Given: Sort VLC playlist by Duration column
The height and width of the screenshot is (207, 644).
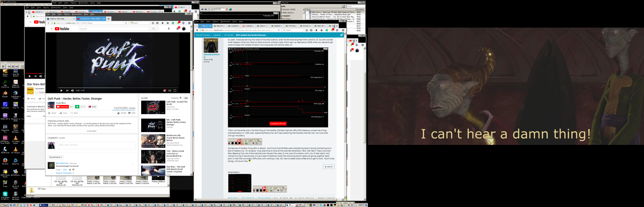Looking at the screenshot, I should [360, 9].
